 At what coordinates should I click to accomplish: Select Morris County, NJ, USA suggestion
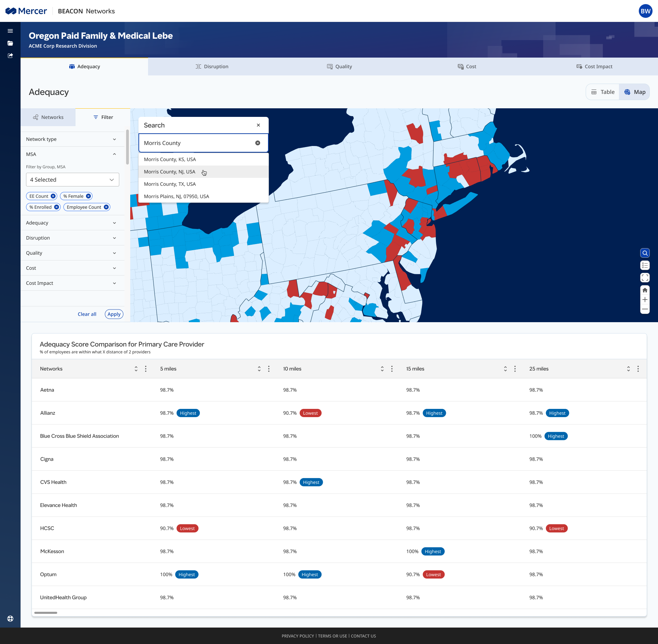point(170,172)
